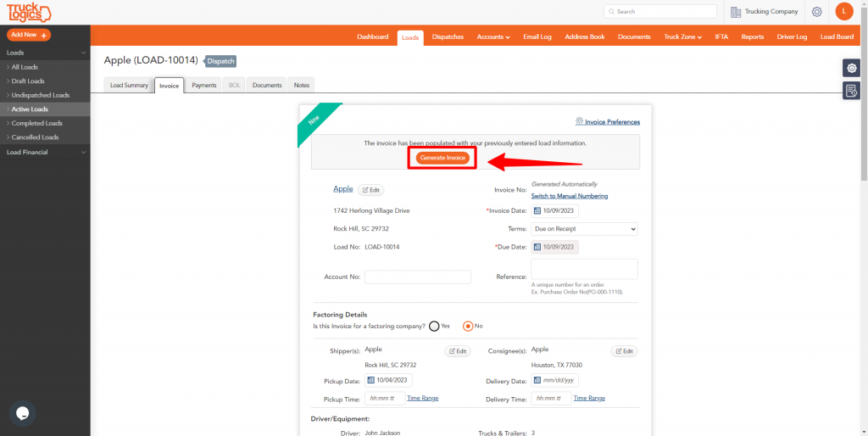Viewport: 868px width, 436px height.
Task: Click Switch to Manual Numbering link
Action: point(569,196)
